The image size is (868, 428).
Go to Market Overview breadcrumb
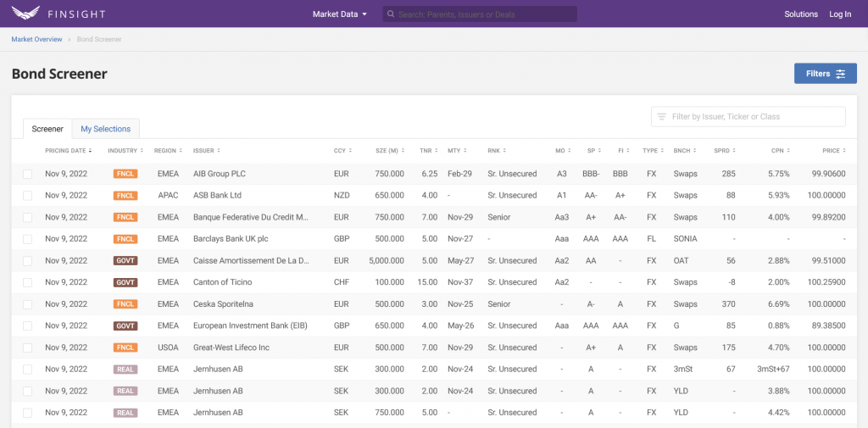[36, 39]
